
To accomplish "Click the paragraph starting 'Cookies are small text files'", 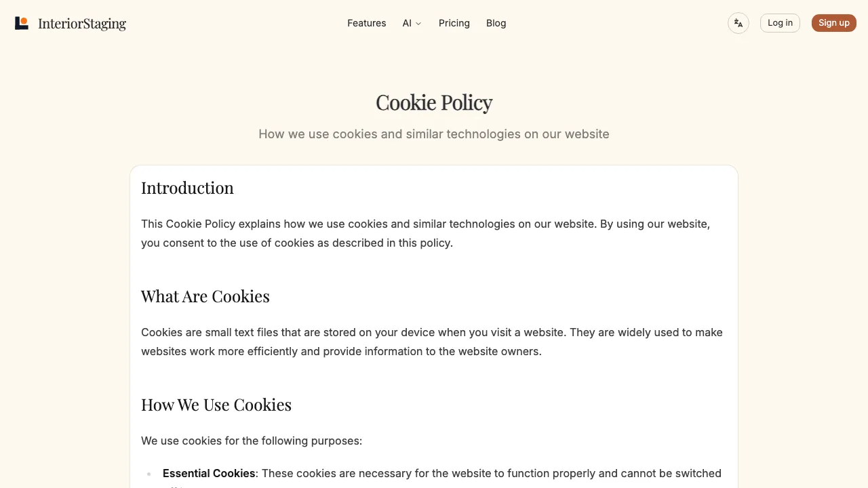I will point(432,342).
